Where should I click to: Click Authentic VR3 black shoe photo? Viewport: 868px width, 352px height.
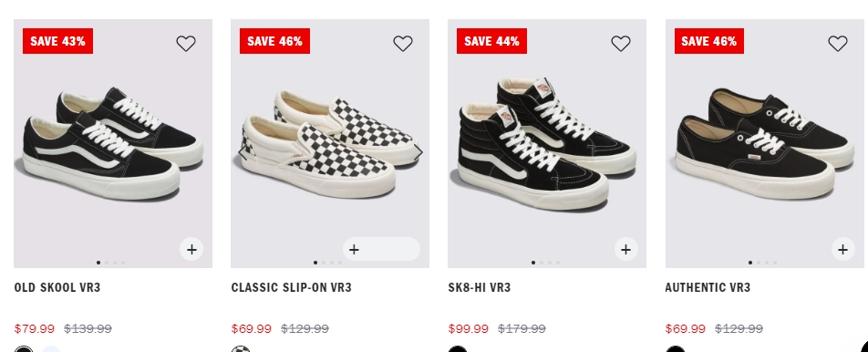click(764, 144)
